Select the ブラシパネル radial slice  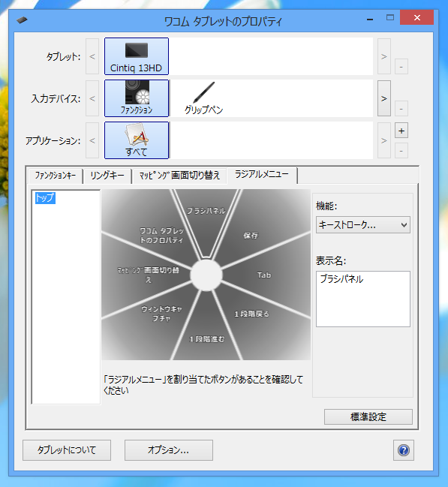[x=206, y=218]
